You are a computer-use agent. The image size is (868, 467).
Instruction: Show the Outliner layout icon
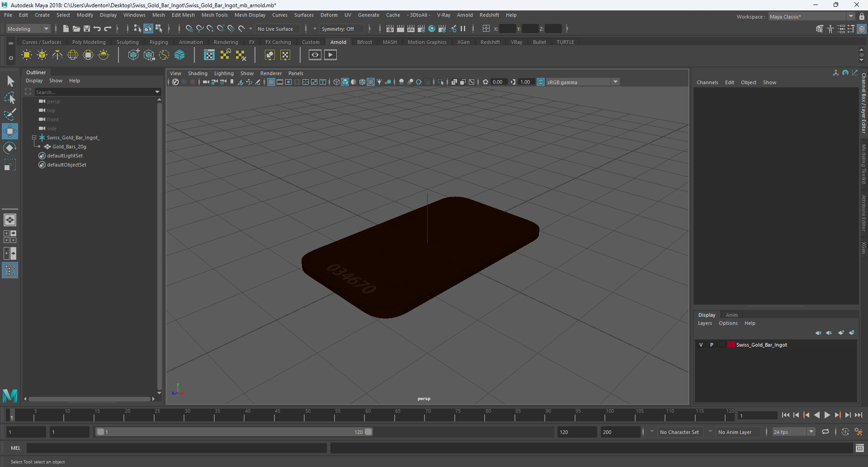[x=10, y=270]
